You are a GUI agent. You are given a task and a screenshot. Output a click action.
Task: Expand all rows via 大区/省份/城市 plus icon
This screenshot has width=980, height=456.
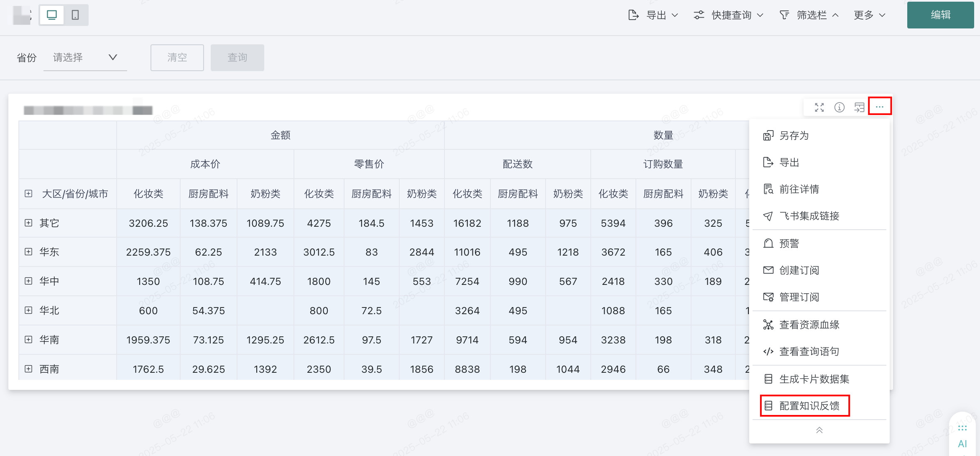[x=28, y=193]
